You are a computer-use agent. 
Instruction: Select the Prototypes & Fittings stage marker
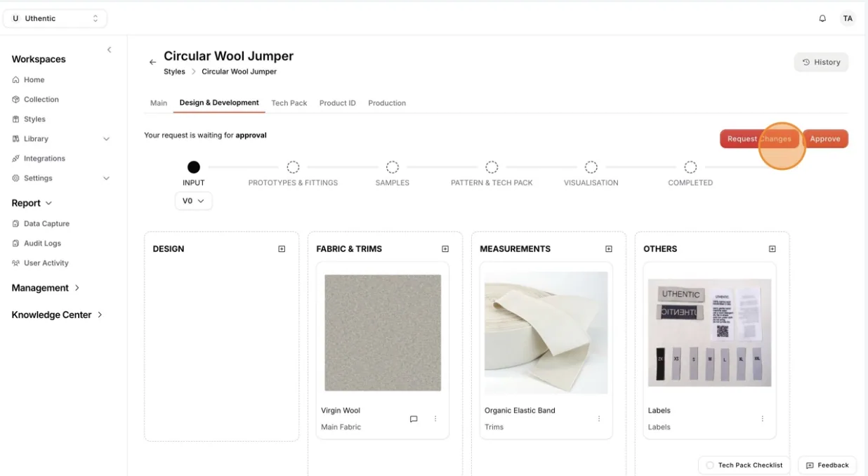pos(293,167)
